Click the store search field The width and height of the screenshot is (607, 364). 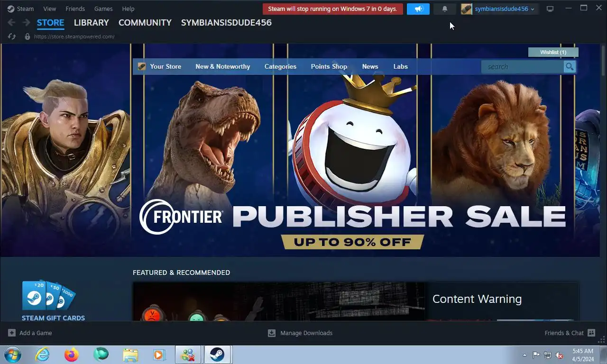tap(523, 67)
